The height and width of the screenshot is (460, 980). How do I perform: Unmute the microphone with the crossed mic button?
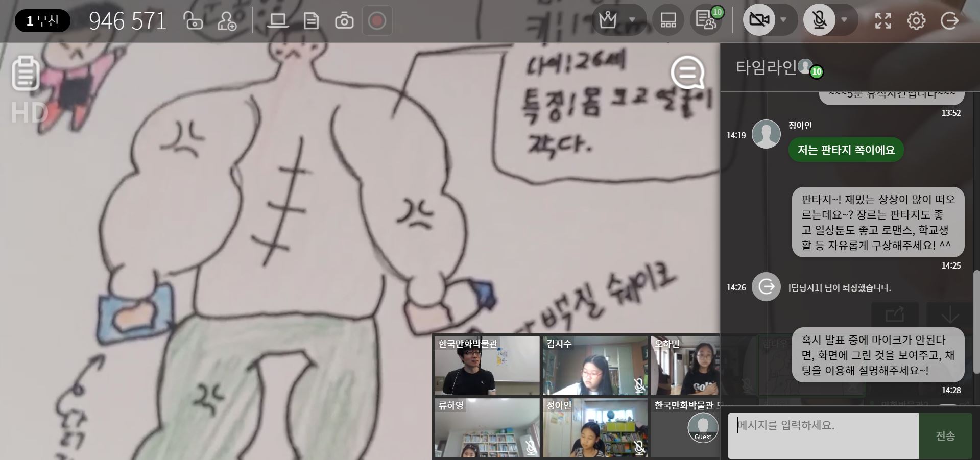(819, 20)
